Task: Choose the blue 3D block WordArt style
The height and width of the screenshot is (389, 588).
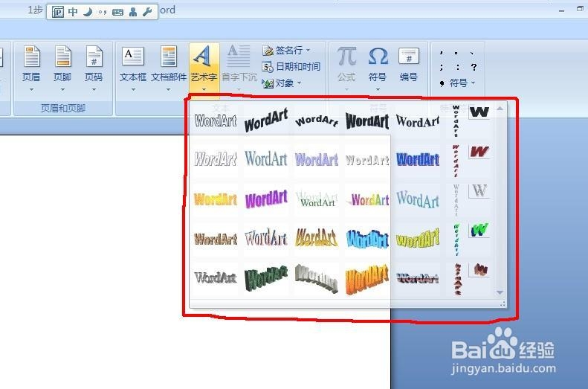Action: pyautogui.click(x=367, y=239)
